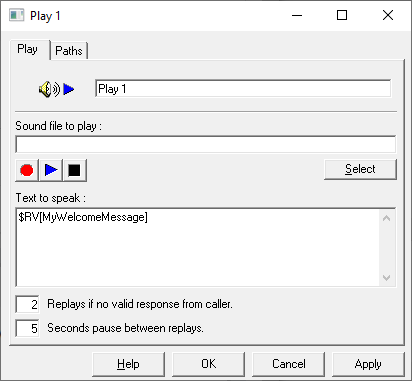The width and height of the screenshot is (412, 381).
Task: Switch to the Paths tab
Action: click(x=69, y=51)
